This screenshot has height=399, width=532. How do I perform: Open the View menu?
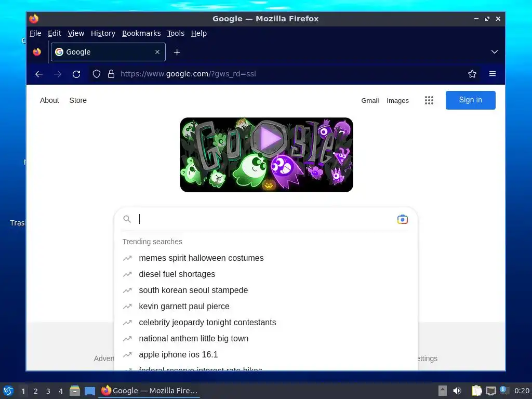(76, 33)
